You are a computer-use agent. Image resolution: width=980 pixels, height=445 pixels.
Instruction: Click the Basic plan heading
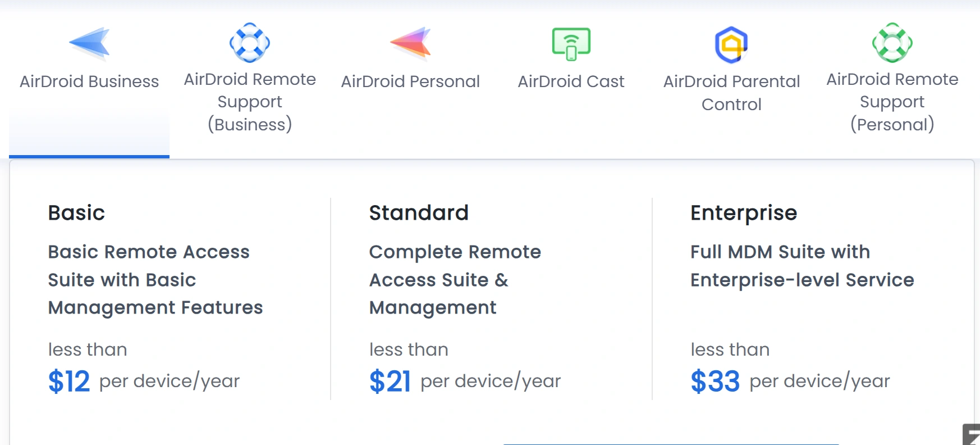pyautogui.click(x=77, y=213)
